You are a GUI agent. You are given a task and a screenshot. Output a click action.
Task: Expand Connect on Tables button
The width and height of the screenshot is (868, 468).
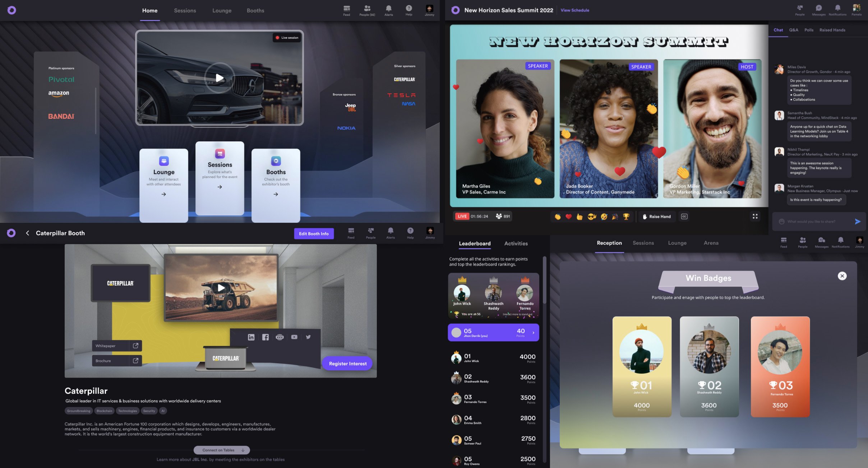coord(222,450)
